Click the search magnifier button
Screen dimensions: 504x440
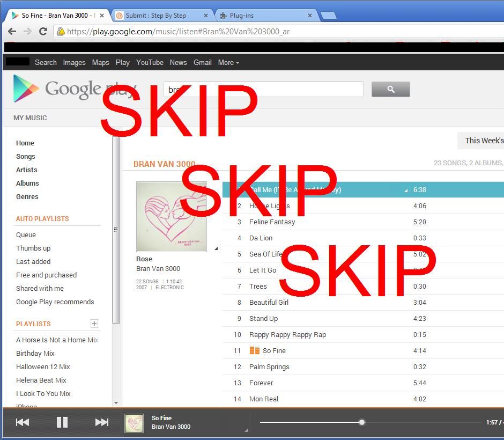[x=390, y=89]
